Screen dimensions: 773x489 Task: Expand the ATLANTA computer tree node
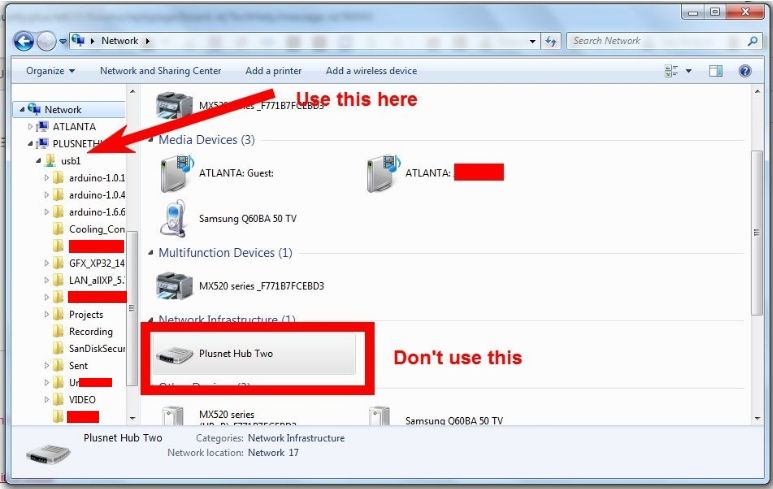pos(31,127)
